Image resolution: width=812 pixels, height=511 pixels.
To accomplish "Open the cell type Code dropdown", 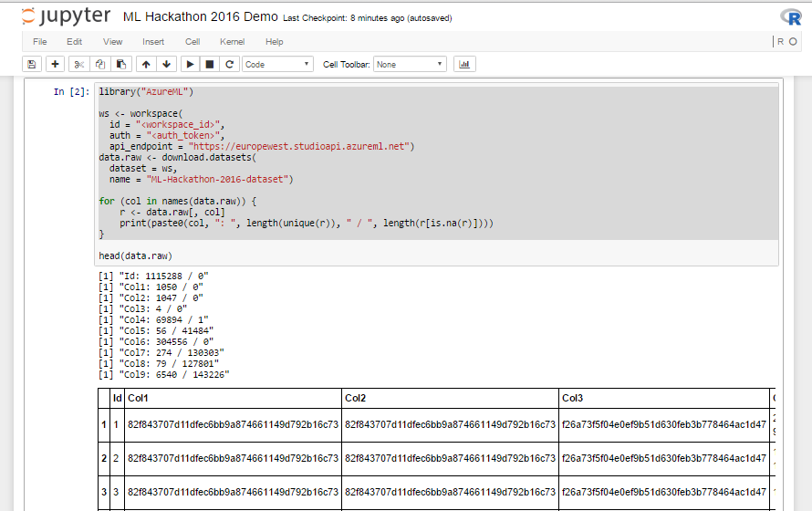I will coord(277,64).
